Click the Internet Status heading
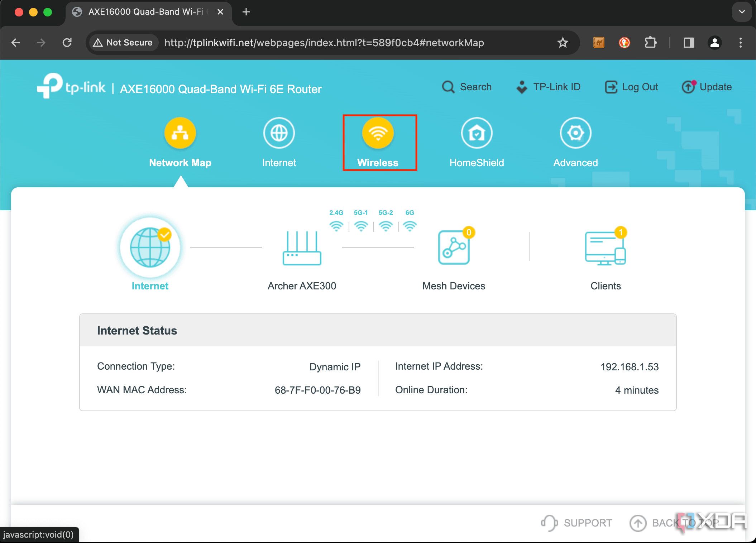 (x=137, y=330)
